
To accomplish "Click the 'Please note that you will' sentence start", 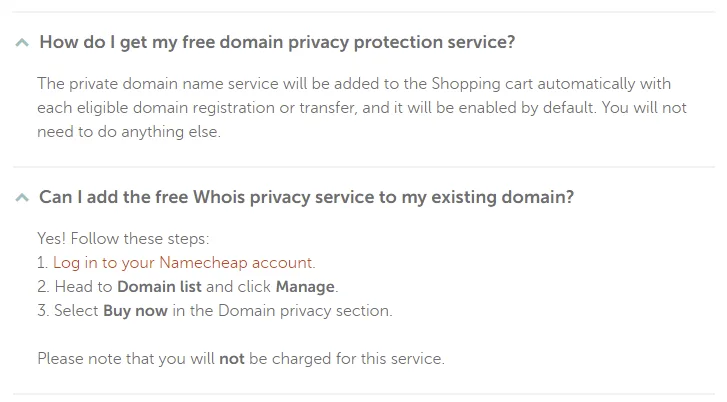I will (x=126, y=359).
